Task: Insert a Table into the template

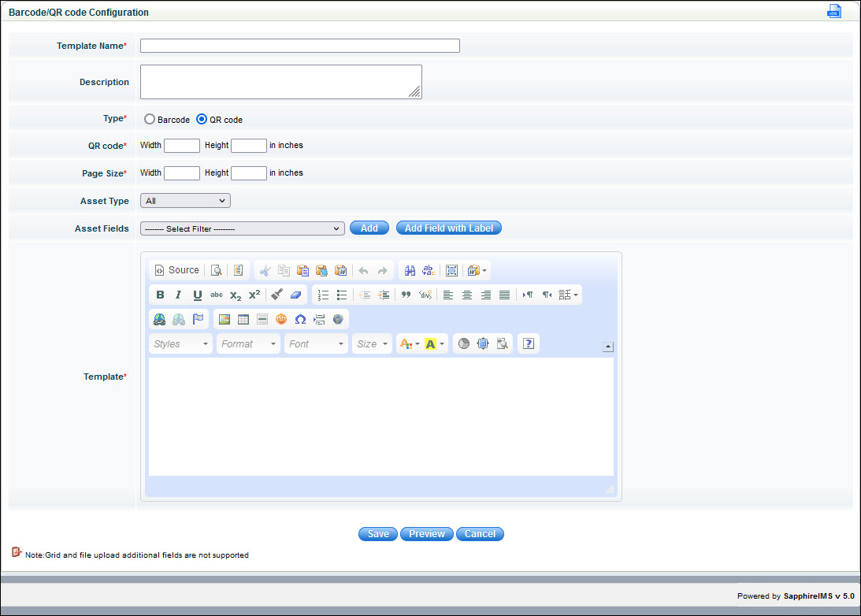Action: point(243,319)
